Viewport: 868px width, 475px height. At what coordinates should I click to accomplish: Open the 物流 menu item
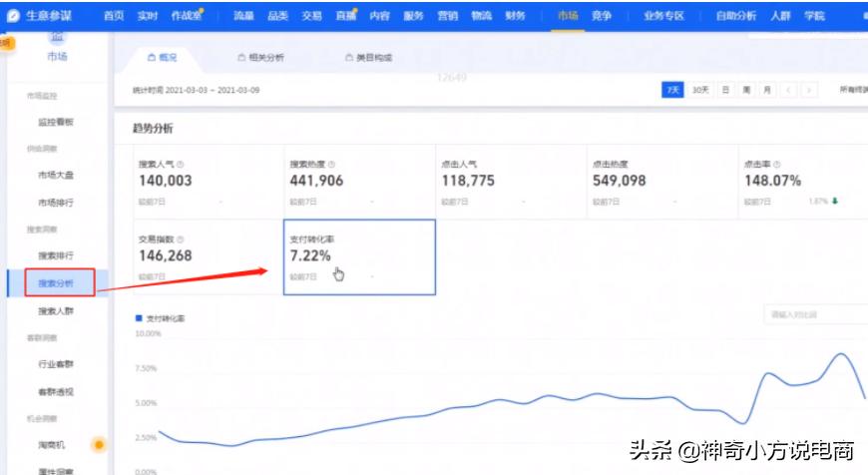tap(482, 16)
